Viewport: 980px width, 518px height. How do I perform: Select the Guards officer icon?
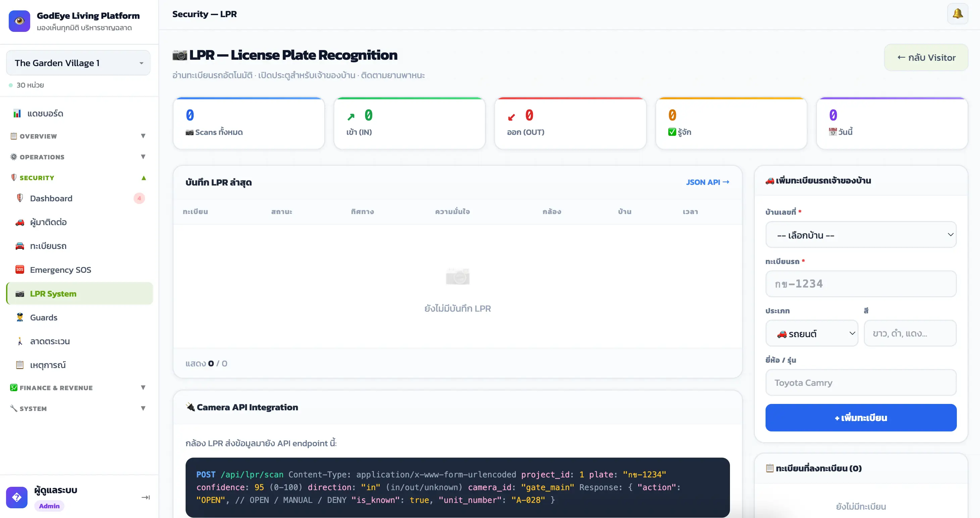pos(20,317)
